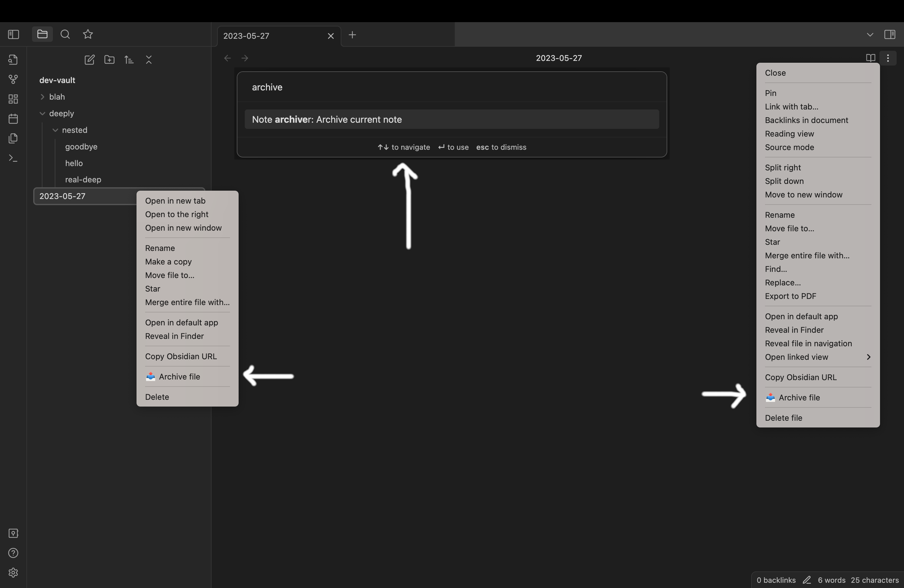Viewport: 904px width, 588px height.
Task: Select Export to PDF menu entry
Action: pyautogui.click(x=791, y=296)
